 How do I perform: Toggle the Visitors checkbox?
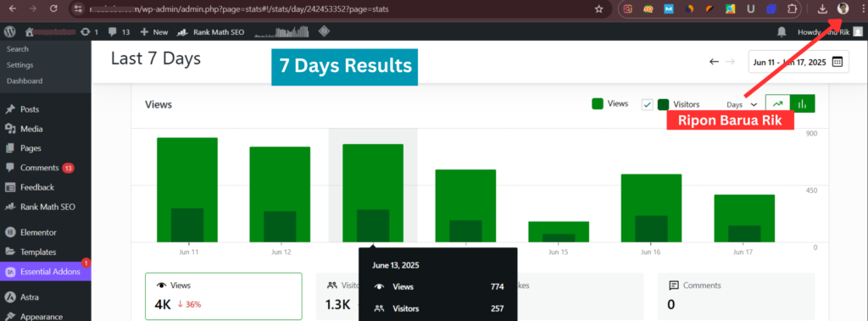tap(647, 104)
